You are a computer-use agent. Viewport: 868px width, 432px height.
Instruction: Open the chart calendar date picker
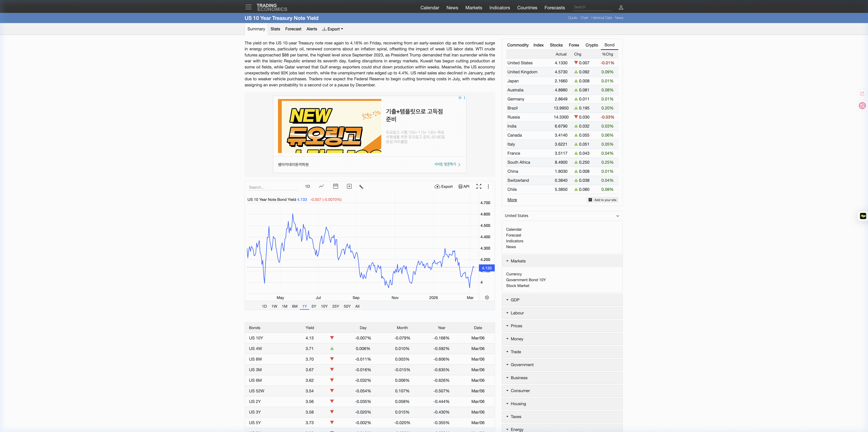[x=335, y=186]
